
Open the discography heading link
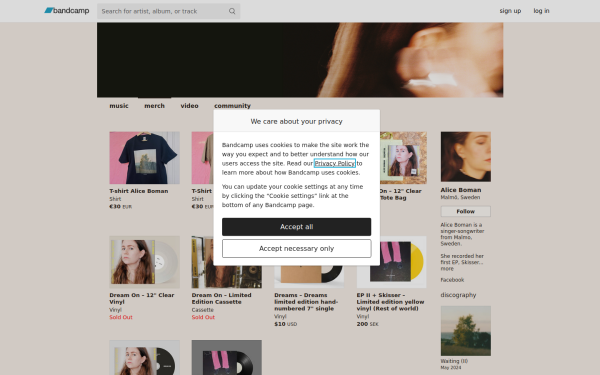point(458,295)
